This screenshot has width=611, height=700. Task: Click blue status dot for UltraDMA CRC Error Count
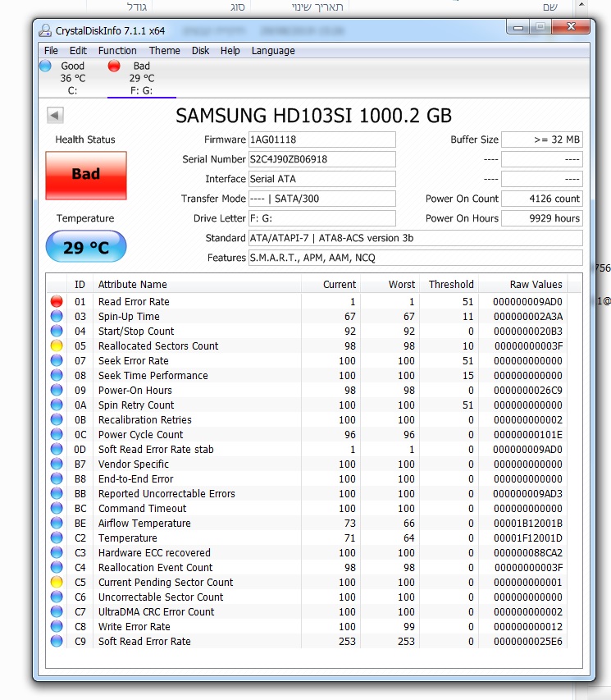coord(57,611)
